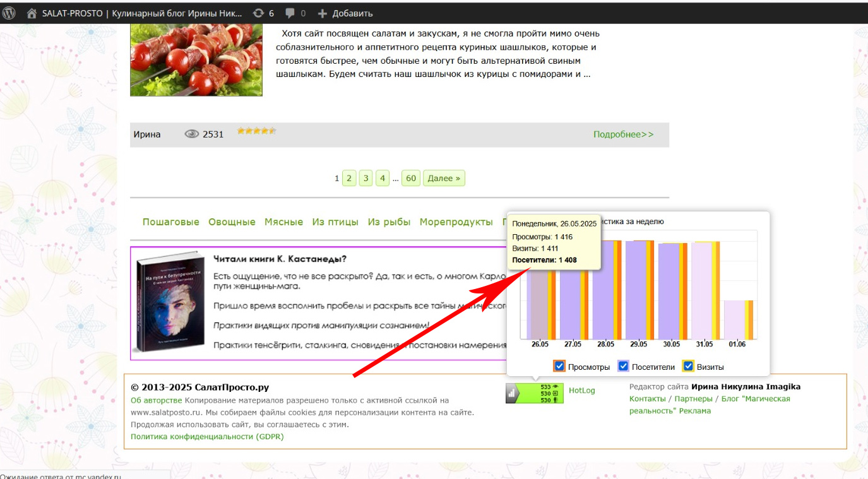This screenshot has width=868, height=479.
Task: Open the comments bubble icon
Action: pos(290,13)
